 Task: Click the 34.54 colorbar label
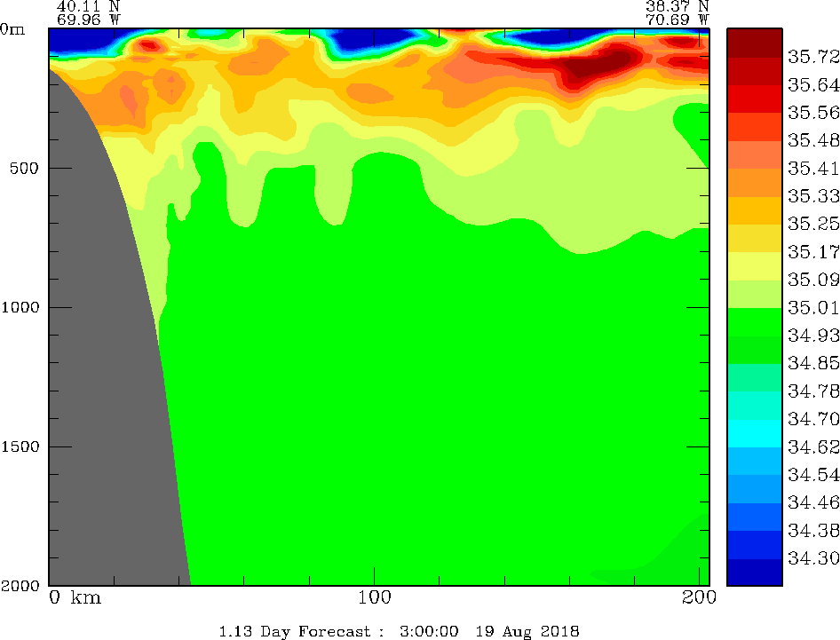click(813, 475)
